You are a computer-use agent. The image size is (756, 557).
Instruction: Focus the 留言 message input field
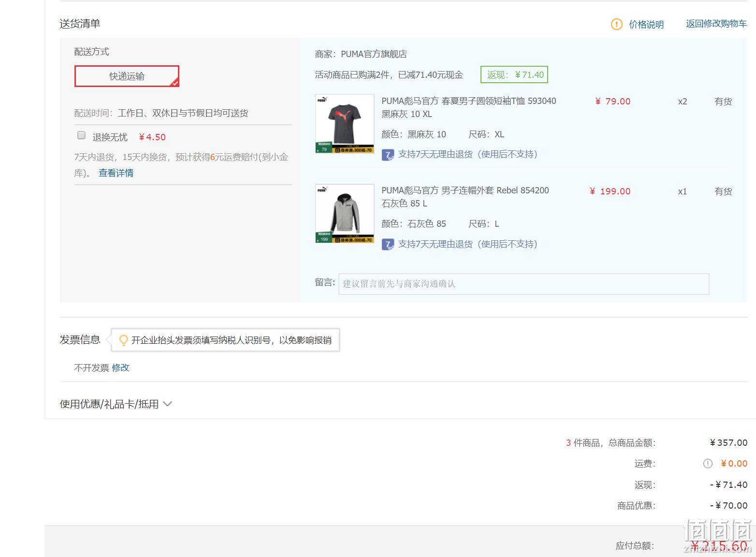523,284
